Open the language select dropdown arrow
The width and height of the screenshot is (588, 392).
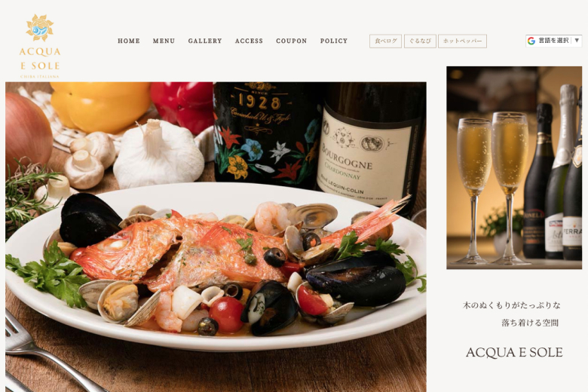(577, 41)
